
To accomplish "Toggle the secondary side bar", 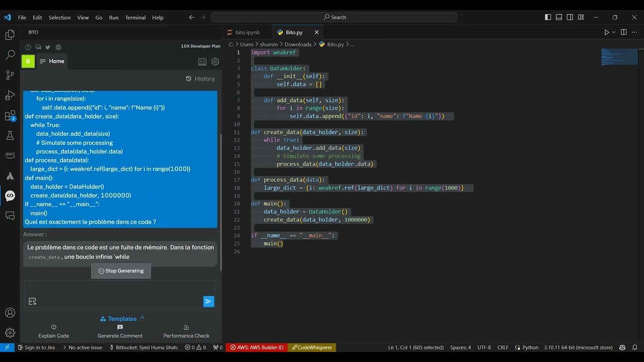I will tap(570, 17).
